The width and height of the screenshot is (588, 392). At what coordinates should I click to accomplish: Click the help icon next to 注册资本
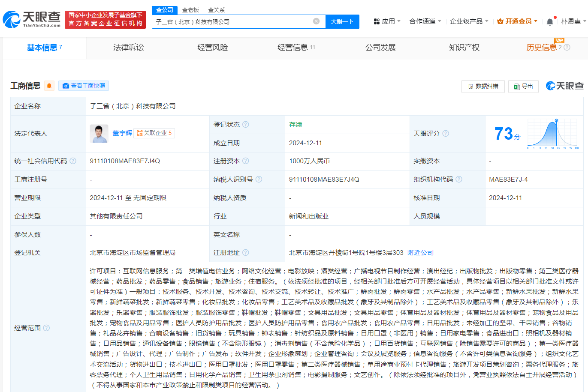(245, 161)
